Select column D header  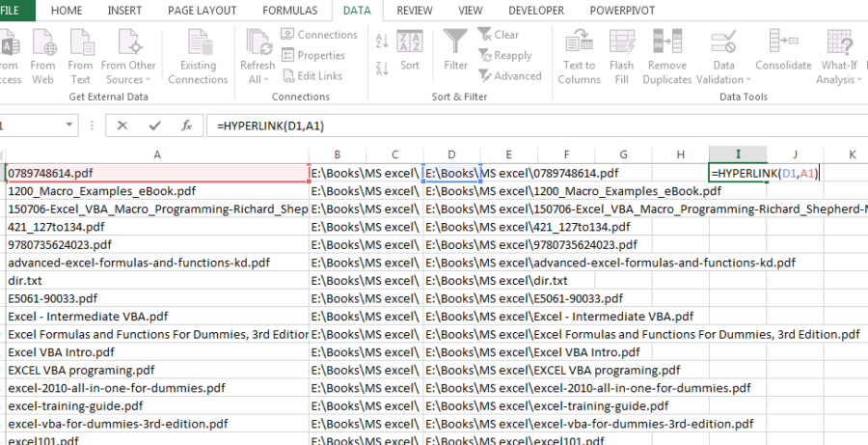[451, 154]
